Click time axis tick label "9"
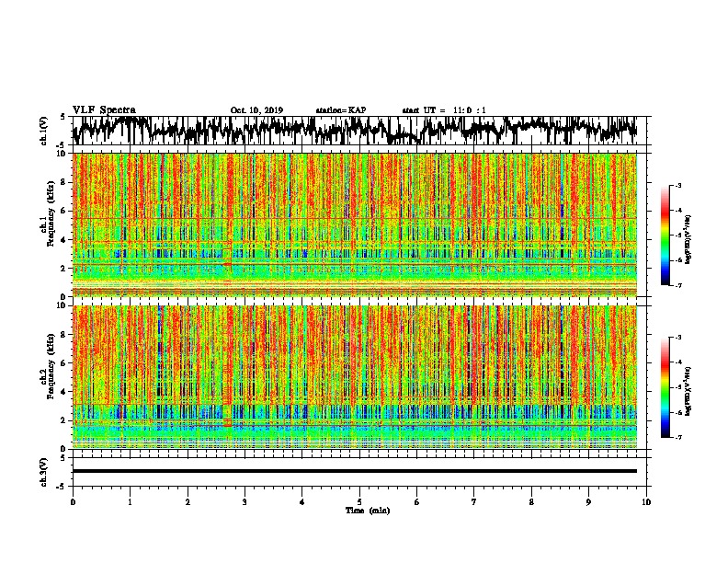 tap(588, 501)
